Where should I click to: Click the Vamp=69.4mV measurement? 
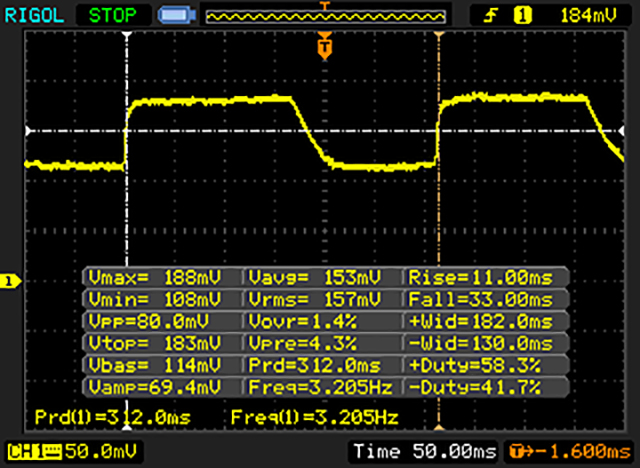(x=155, y=386)
